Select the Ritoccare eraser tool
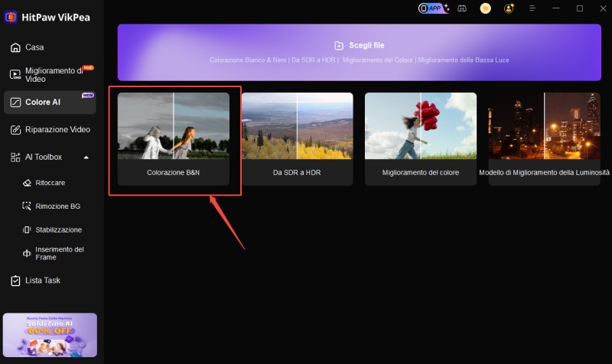This screenshot has width=612, height=364. click(x=50, y=184)
